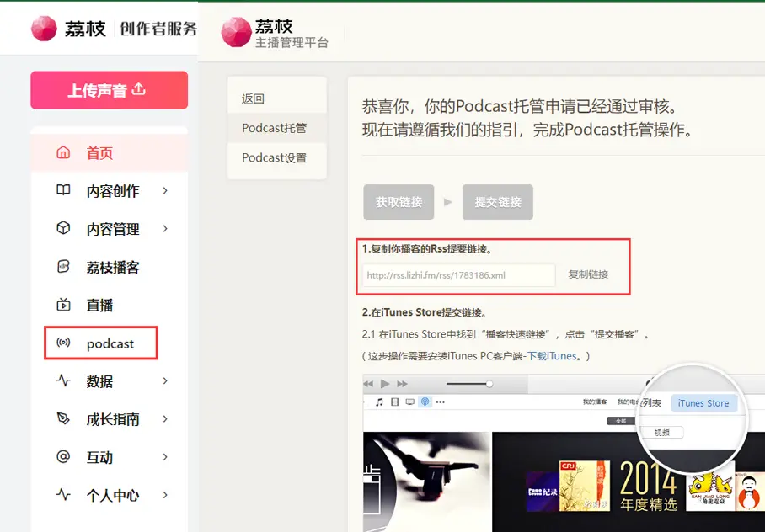The height and width of the screenshot is (532, 765).
Task: Click the podcast broadcast icon
Action: pos(63,343)
